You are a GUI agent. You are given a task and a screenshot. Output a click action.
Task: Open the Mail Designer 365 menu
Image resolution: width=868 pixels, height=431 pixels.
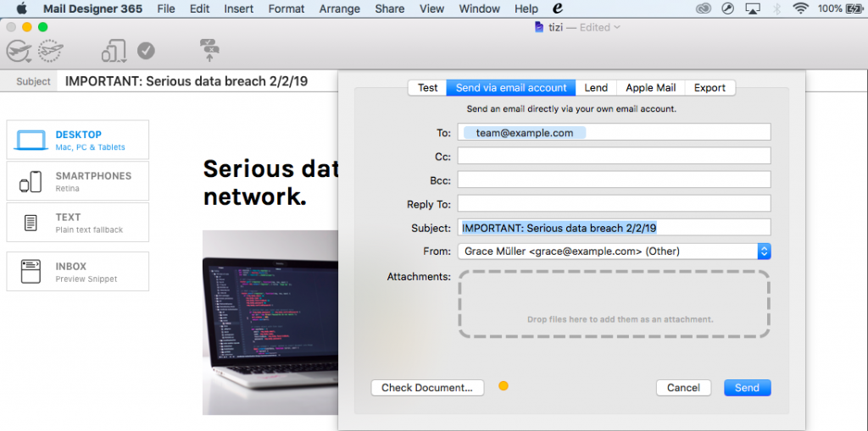92,8
